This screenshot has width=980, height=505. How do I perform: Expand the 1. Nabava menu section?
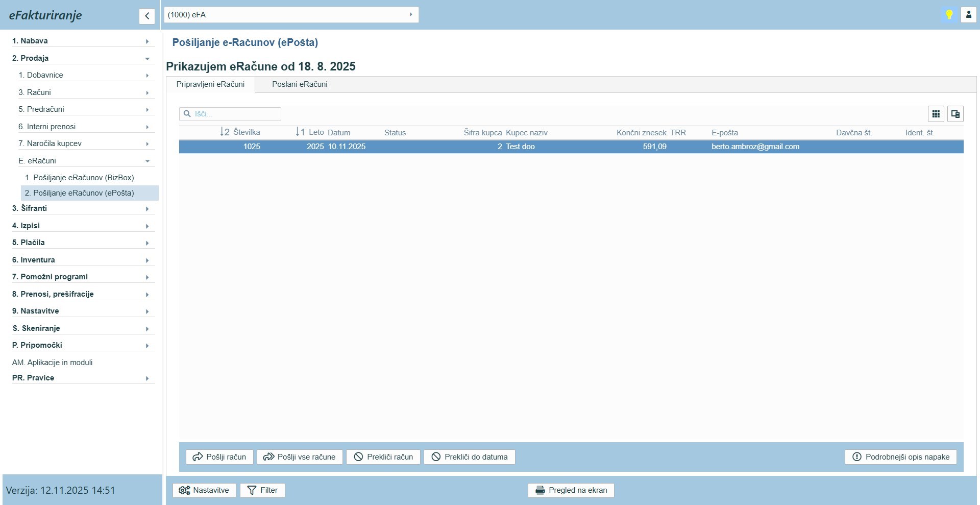[x=82, y=41]
